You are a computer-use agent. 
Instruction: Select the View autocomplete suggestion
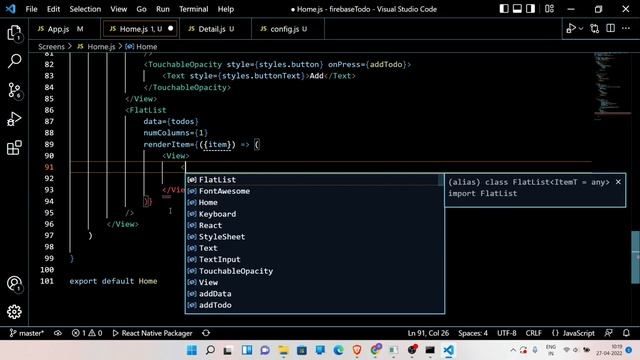coord(315,282)
